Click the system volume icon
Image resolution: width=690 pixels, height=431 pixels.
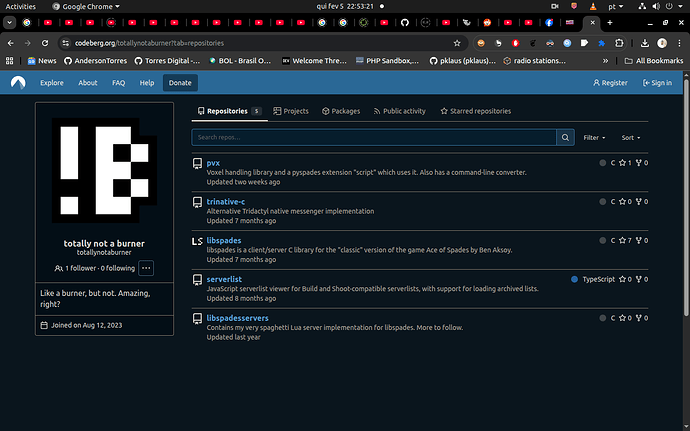(656, 6)
